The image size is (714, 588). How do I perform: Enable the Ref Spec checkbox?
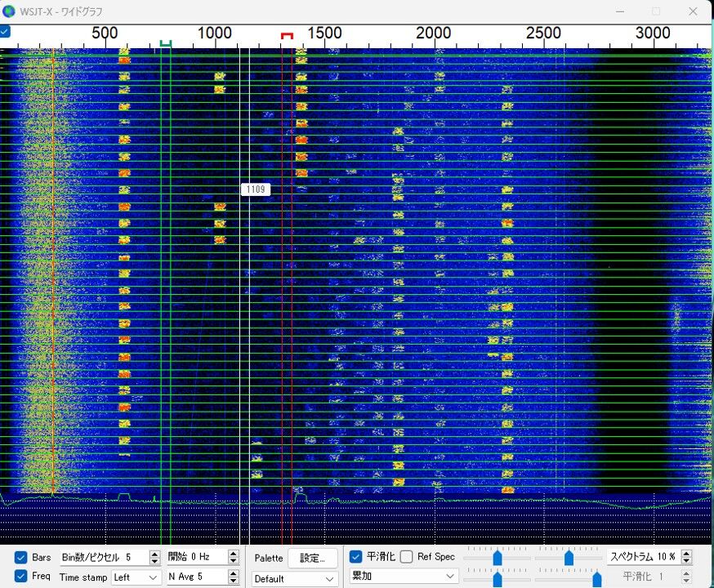406,556
